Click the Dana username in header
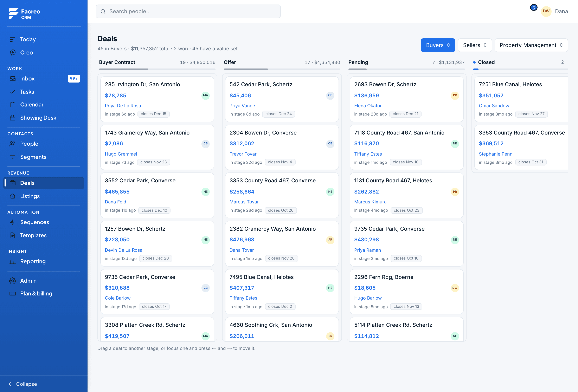 561,11
